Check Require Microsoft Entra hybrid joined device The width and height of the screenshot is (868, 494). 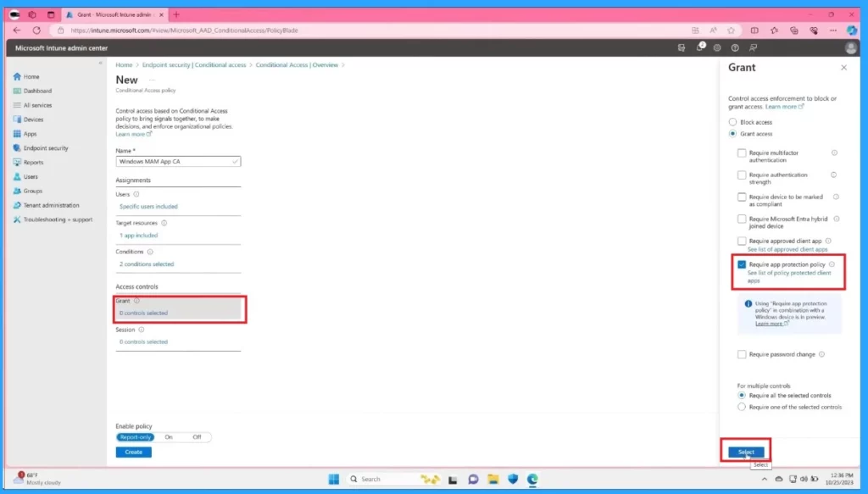(x=742, y=219)
